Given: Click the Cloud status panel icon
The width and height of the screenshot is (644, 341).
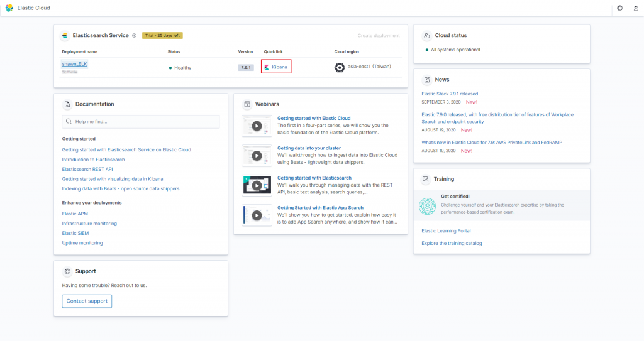Looking at the screenshot, I should [x=427, y=36].
